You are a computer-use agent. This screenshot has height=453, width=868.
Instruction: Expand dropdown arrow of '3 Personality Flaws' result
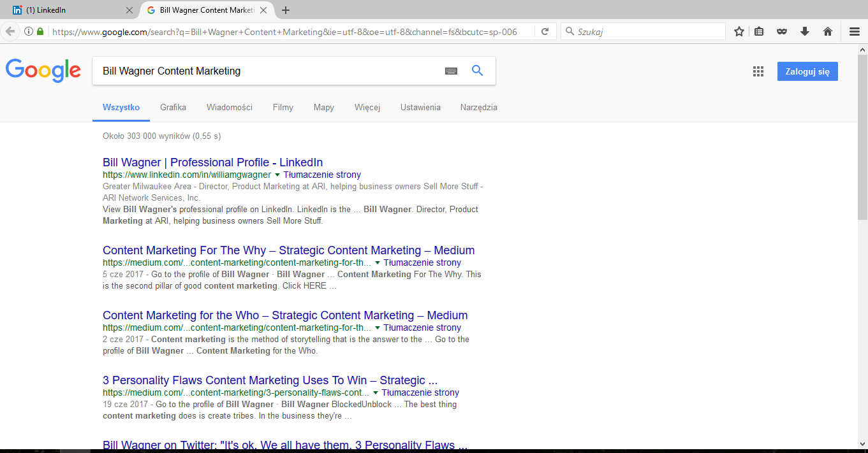click(x=376, y=393)
